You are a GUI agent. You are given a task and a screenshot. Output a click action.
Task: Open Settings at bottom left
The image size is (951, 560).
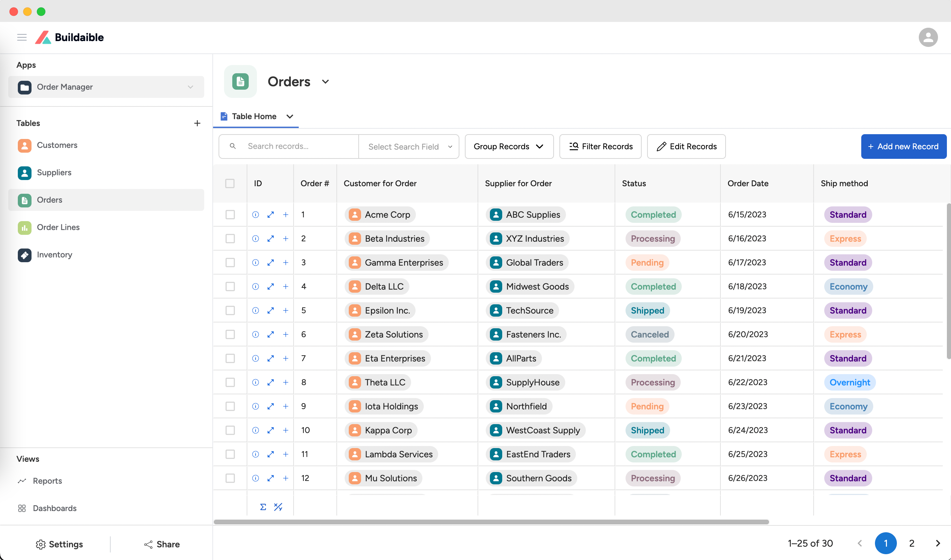(59, 544)
